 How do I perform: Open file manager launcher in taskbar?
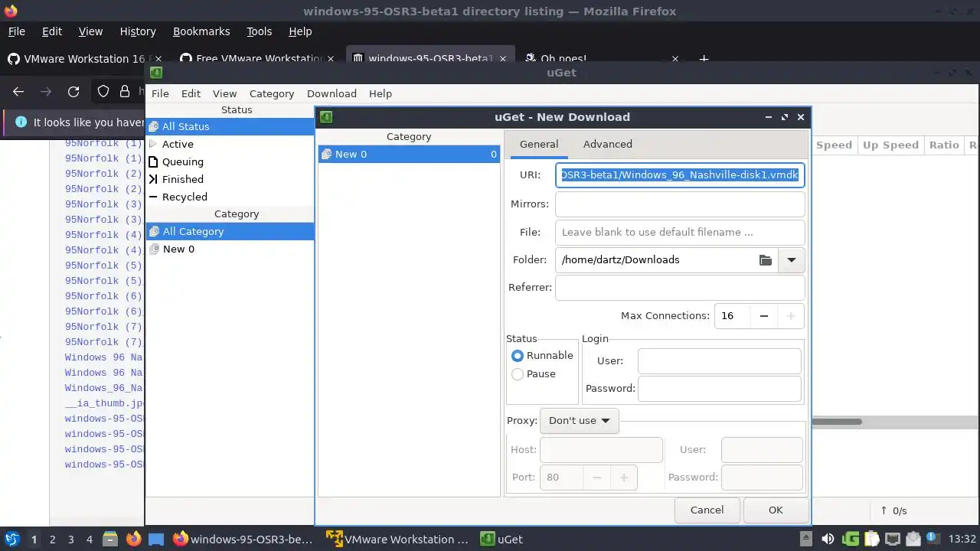click(109, 539)
